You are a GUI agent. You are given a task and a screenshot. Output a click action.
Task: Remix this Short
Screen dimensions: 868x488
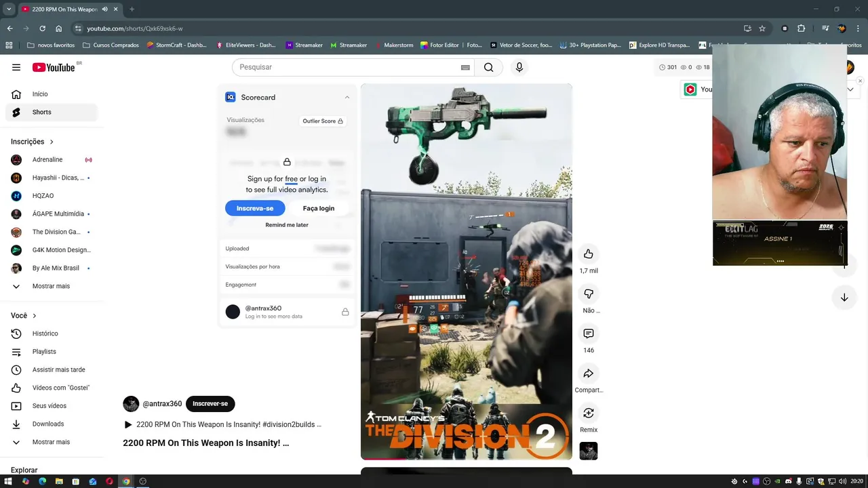tap(589, 413)
